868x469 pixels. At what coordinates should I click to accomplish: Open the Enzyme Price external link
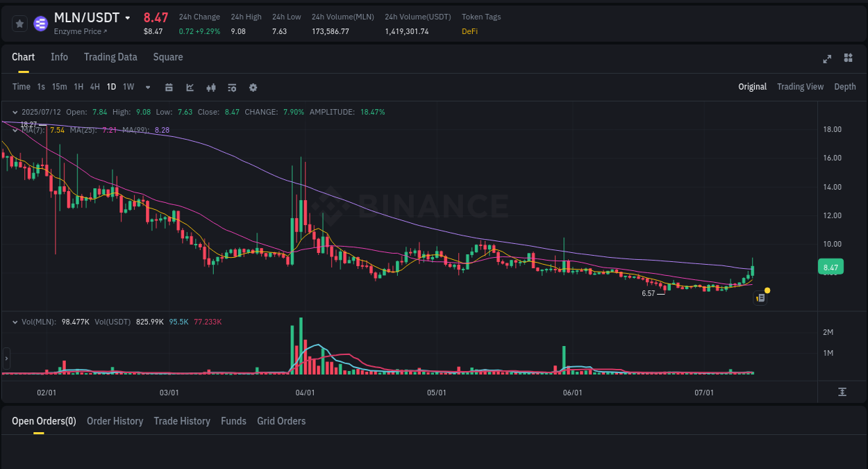[78, 31]
